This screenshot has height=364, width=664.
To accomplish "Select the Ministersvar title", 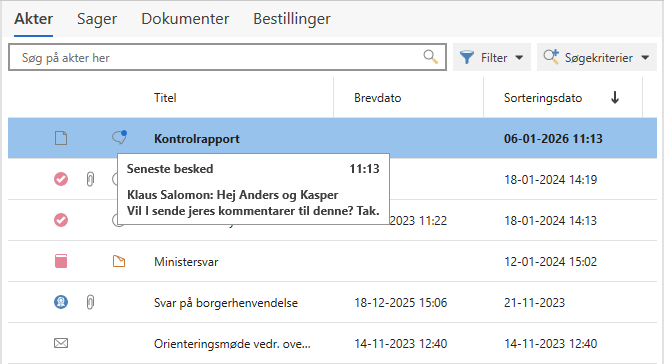I will pos(186,262).
